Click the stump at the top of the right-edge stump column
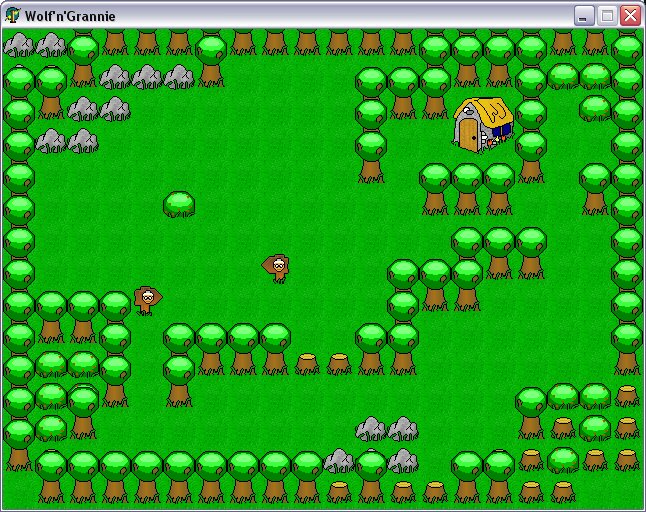646x512 pixels. 627,396
